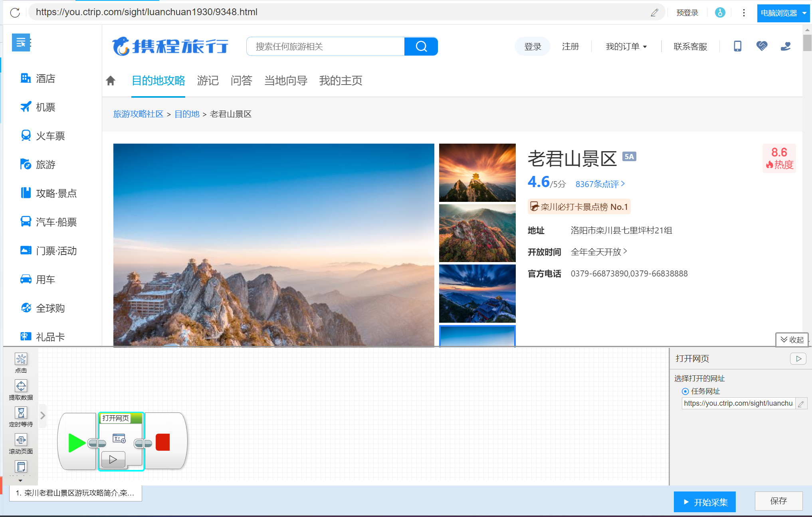812x517 pixels.
Task: Choose the 定时等待 timed wait tool
Action: coord(21,413)
